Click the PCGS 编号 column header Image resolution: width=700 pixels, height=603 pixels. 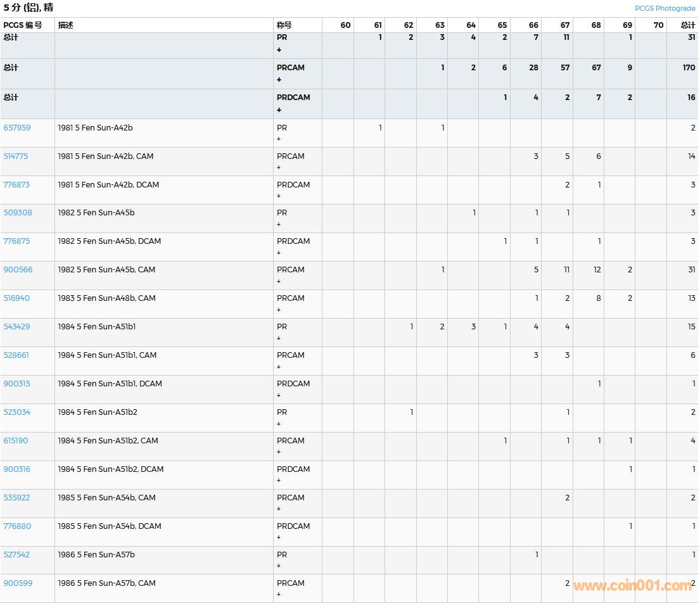(x=23, y=25)
